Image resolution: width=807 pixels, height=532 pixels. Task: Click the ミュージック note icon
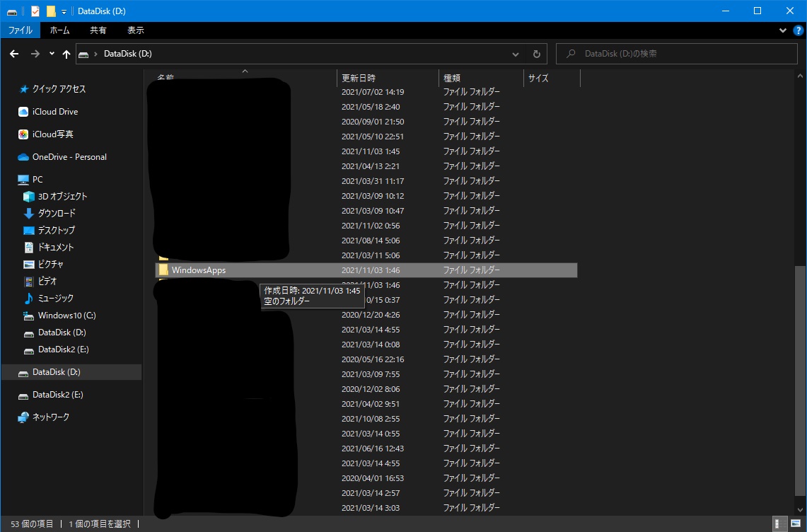tap(29, 299)
